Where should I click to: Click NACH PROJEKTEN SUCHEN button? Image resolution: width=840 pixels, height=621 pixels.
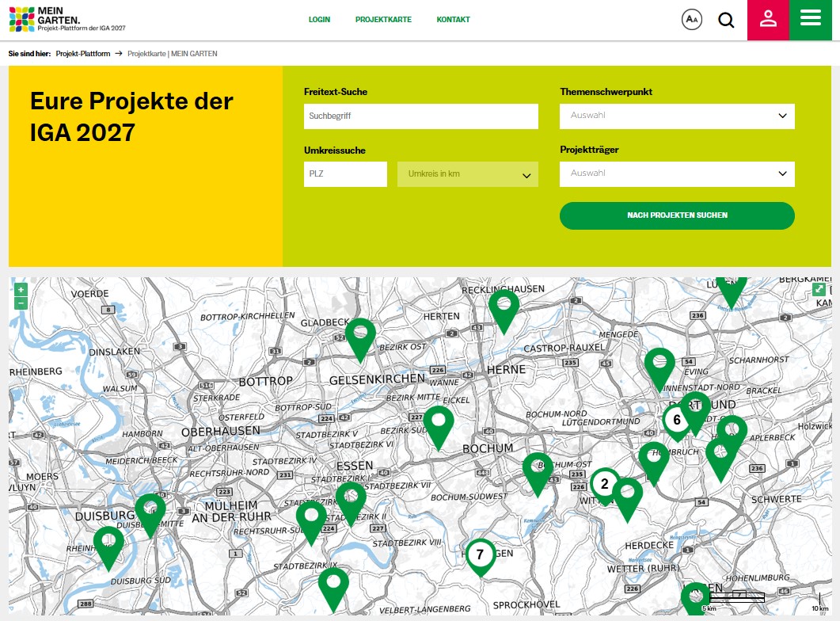coord(677,215)
